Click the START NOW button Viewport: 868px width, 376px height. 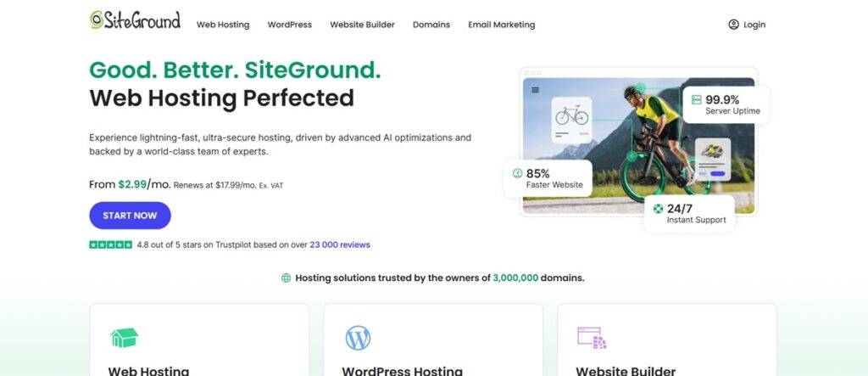pyautogui.click(x=130, y=216)
